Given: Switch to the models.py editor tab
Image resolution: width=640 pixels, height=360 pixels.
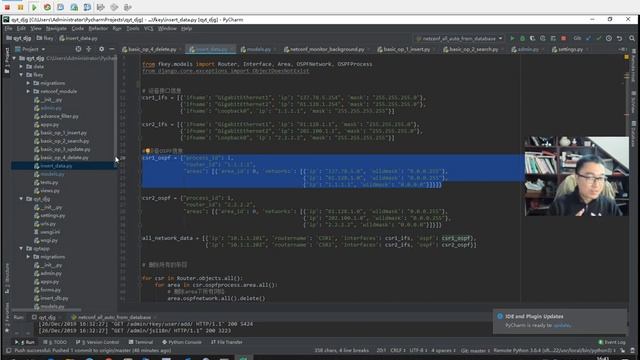Looking at the screenshot, I should 258,49.
